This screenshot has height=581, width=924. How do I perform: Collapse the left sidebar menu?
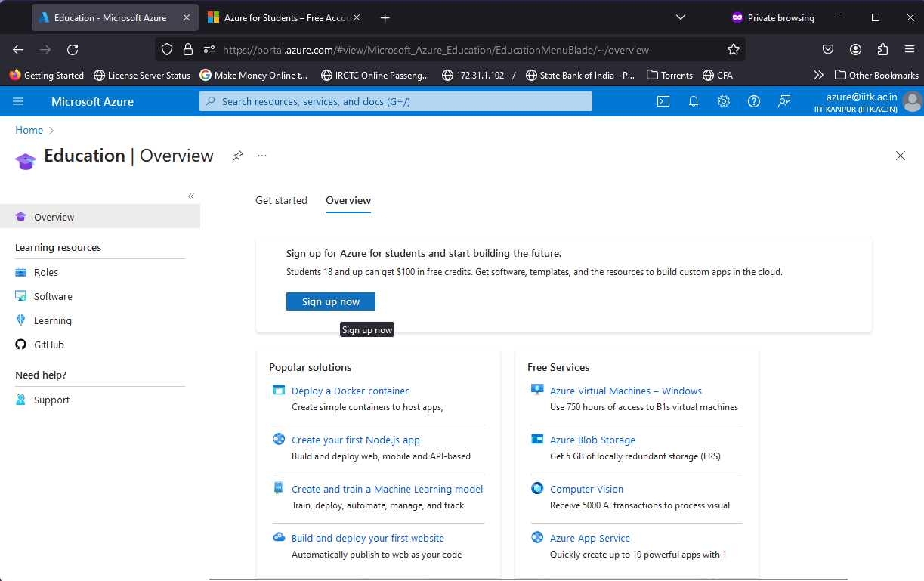coord(191,196)
